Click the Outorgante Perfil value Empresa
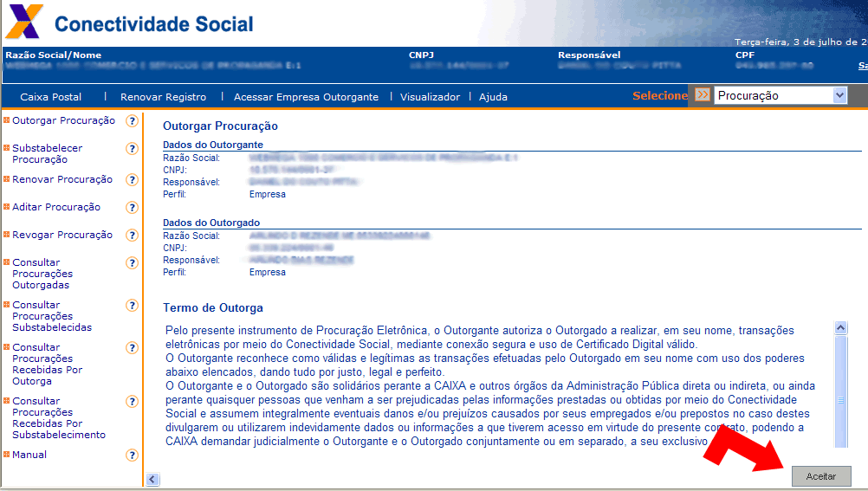This screenshot has width=868, height=491. [268, 194]
